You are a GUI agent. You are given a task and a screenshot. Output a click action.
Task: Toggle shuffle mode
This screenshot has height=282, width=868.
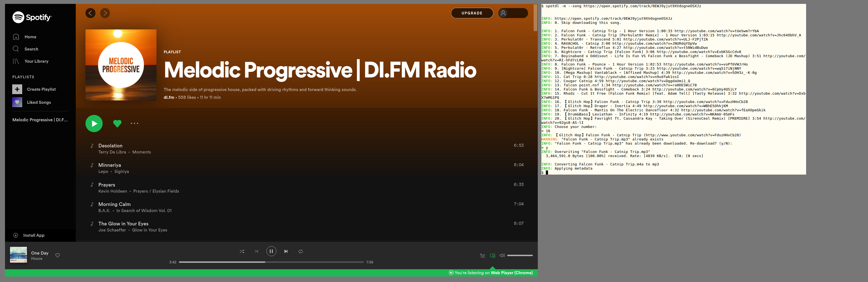click(x=242, y=251)
